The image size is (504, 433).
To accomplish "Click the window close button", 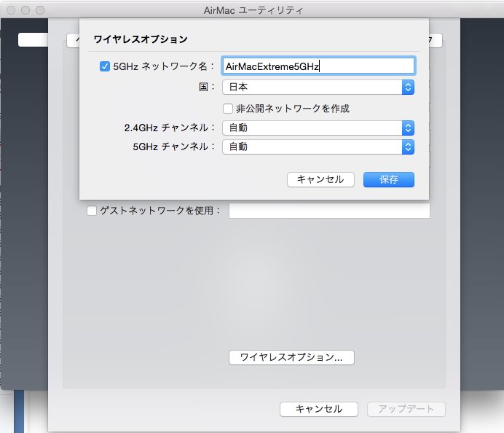I will tap(11, 10).
